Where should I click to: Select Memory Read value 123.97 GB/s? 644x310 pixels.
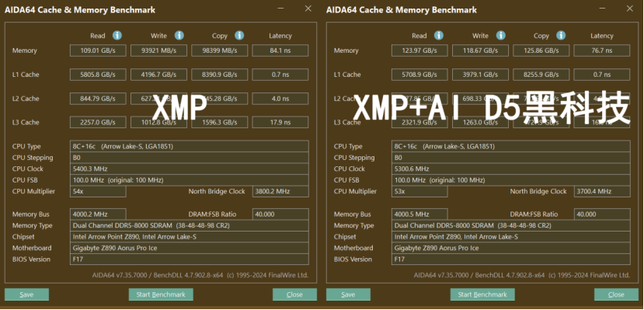click(419, 51)
